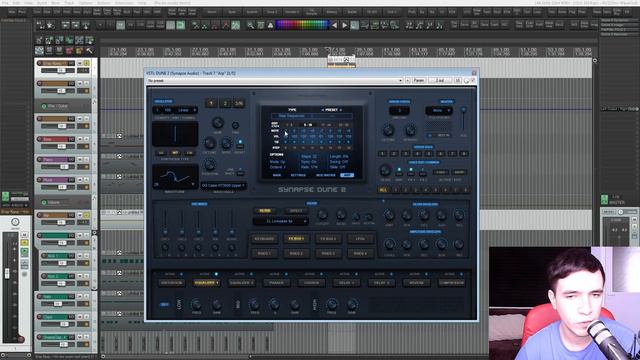
Task: Click the hammer icon above the track list
Action: 89,51
